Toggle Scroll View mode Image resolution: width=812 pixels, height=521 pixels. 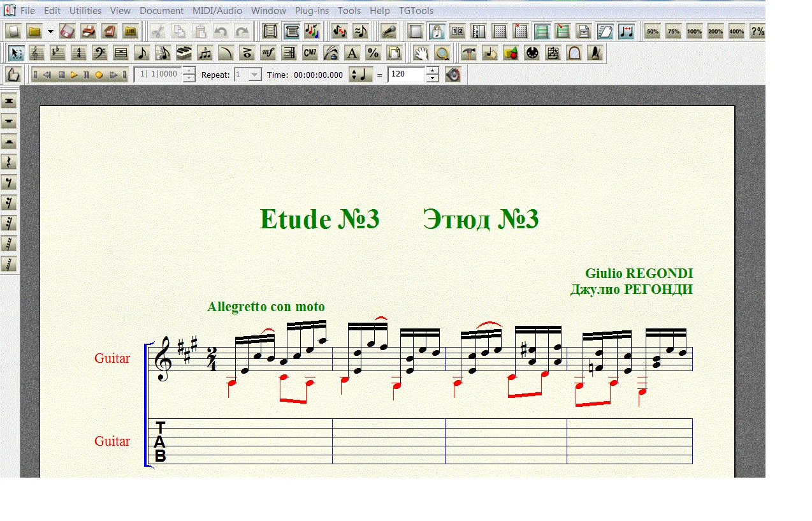pos(270,31)
